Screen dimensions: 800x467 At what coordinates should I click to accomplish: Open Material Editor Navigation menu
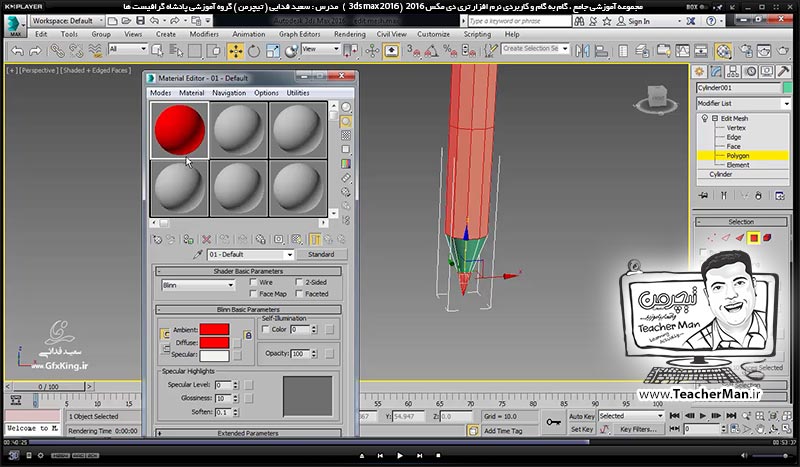click(x=229, y=93)
